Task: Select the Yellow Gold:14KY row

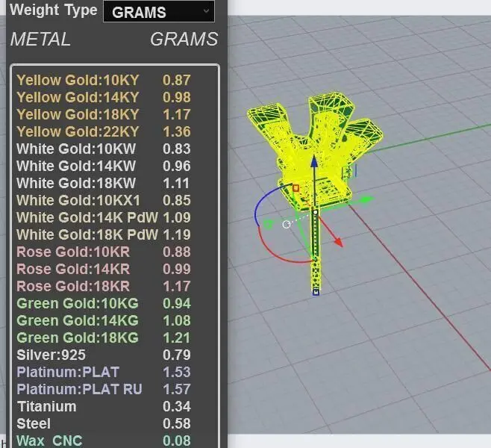Action: pos(104,97)
